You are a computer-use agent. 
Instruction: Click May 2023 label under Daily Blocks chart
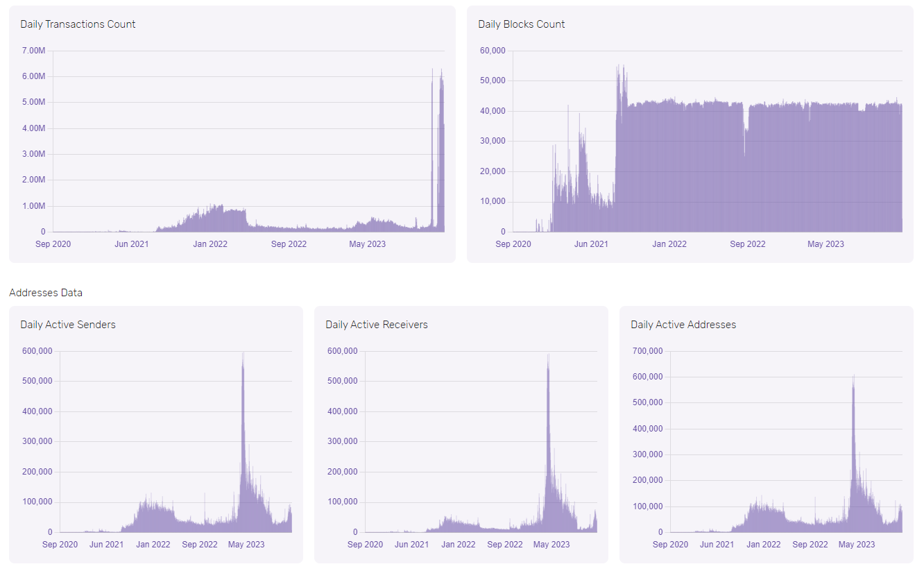[x=825, y=244]
